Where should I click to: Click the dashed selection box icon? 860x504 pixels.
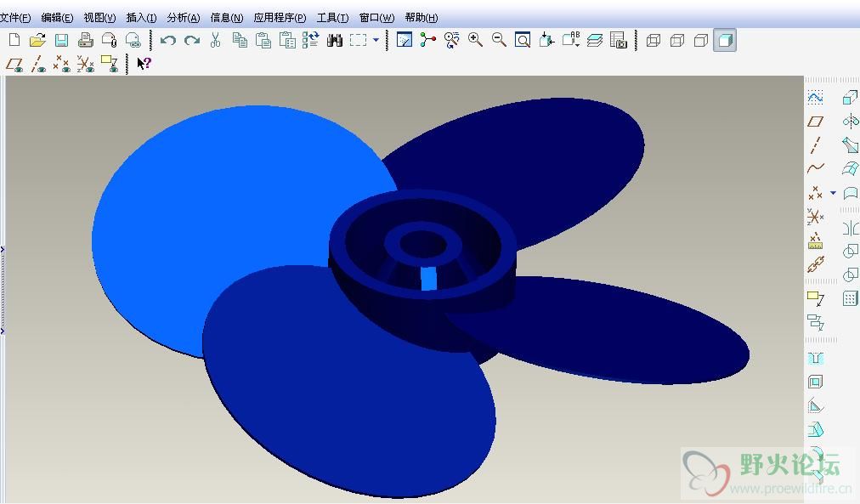coord(358,40)
